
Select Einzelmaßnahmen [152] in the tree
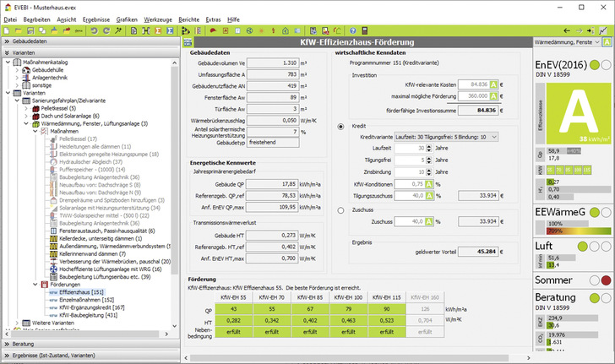(86, 299)
